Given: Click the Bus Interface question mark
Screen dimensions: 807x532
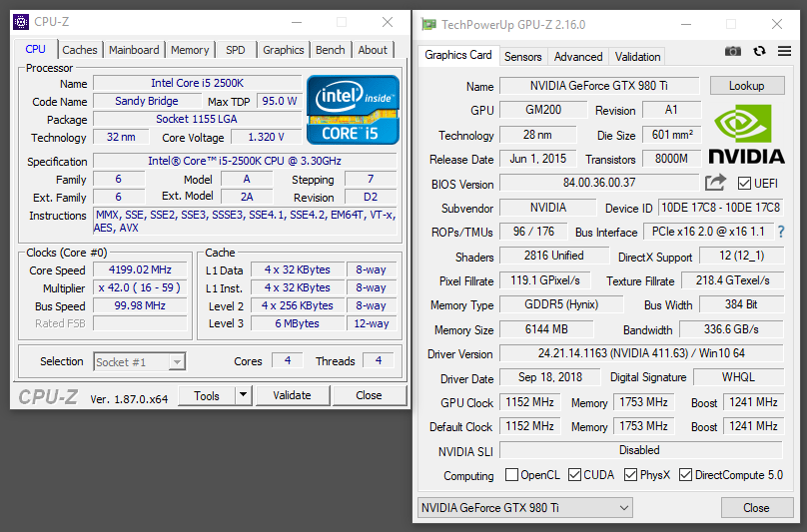Looking at the screenshot, I should pos(781,232).
